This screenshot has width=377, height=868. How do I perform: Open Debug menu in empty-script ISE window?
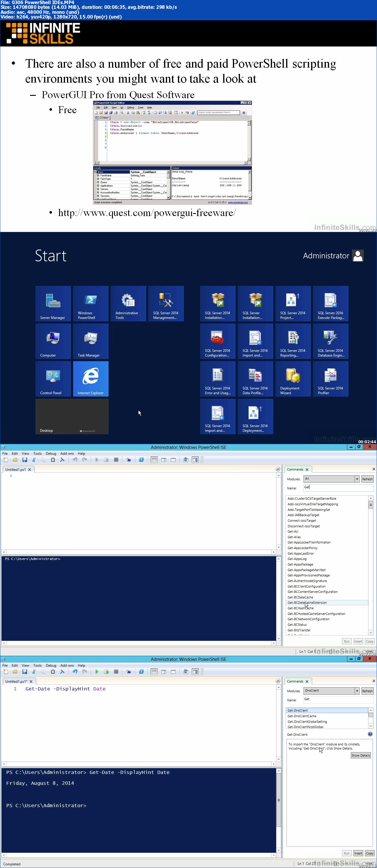click(51, 454)
